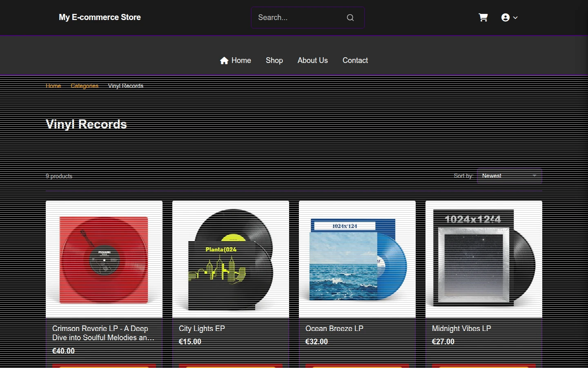Open the City Lights EP product image
This screenshot has height=368, width=588.
pyautogui.click(x=231, y=259)
